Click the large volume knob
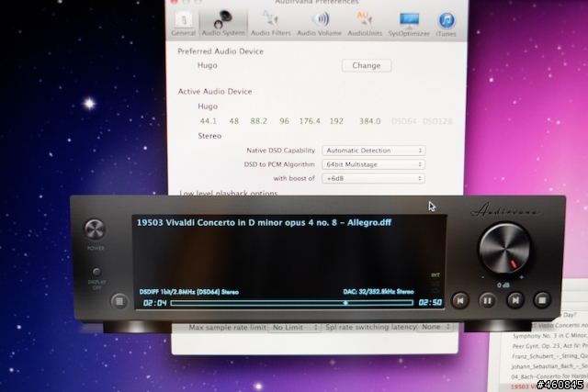Viewport: 588px width, 392px height. [504, 248]
